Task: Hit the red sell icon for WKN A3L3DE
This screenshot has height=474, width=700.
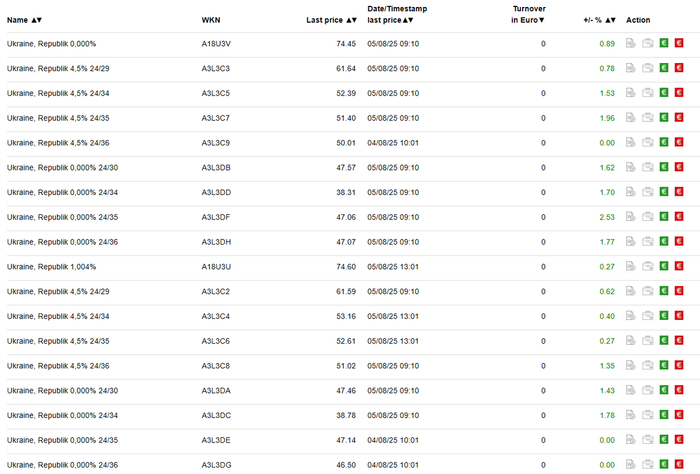Action: pos(679,440)
